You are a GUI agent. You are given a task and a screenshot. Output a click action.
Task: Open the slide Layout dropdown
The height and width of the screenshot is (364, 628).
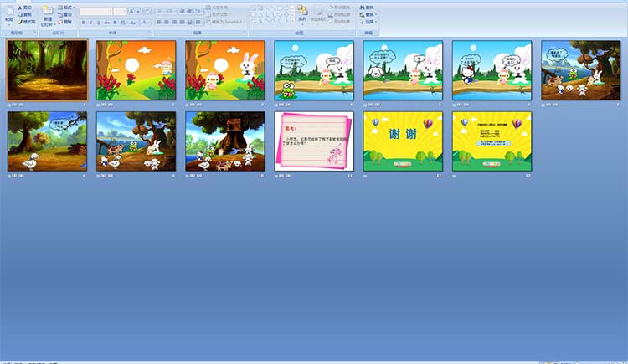click(x=66, y=8)
